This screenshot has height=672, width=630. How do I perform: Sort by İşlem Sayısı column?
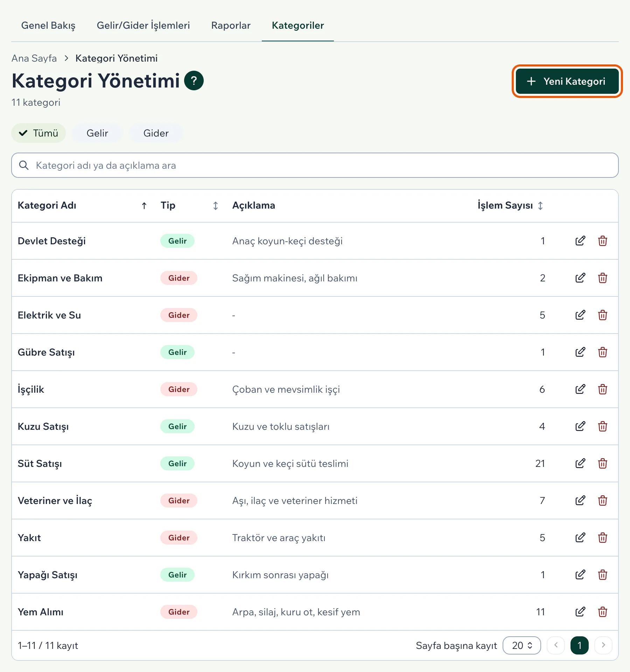(540, 205)
